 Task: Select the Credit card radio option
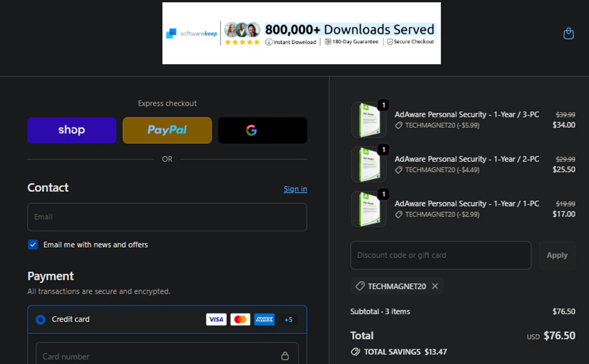[40, 320]
